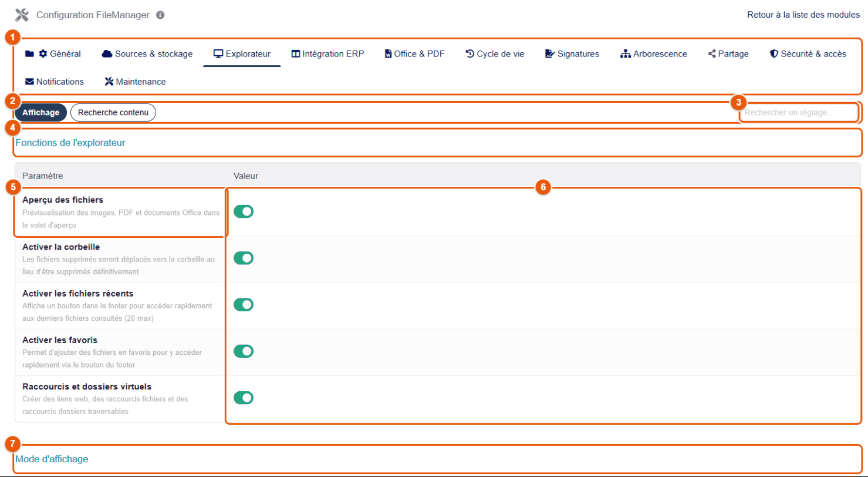Disable Raccourcis et dossiers virtuels toggle
Viewport: 868px width, 477px height.
pos(244,398)
